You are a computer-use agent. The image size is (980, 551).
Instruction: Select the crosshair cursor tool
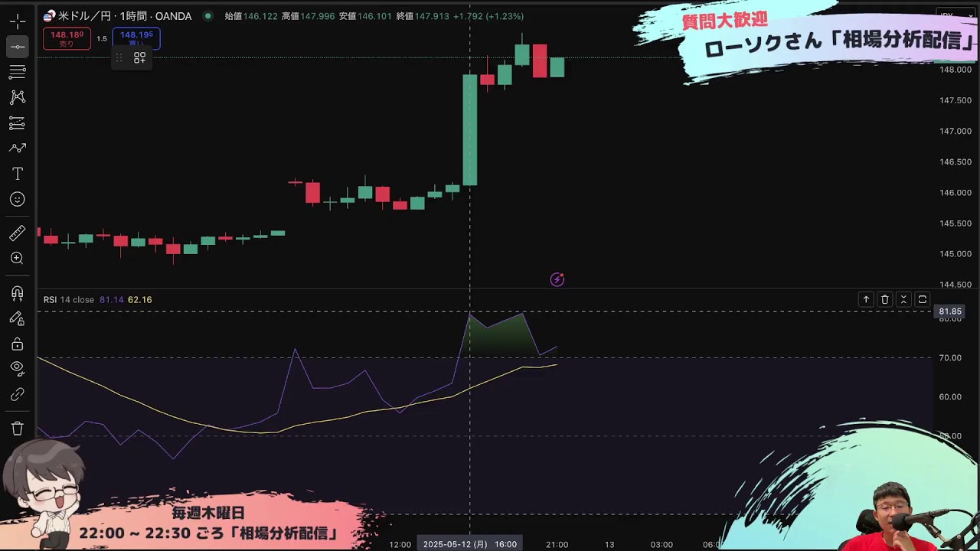pos(17,21)
